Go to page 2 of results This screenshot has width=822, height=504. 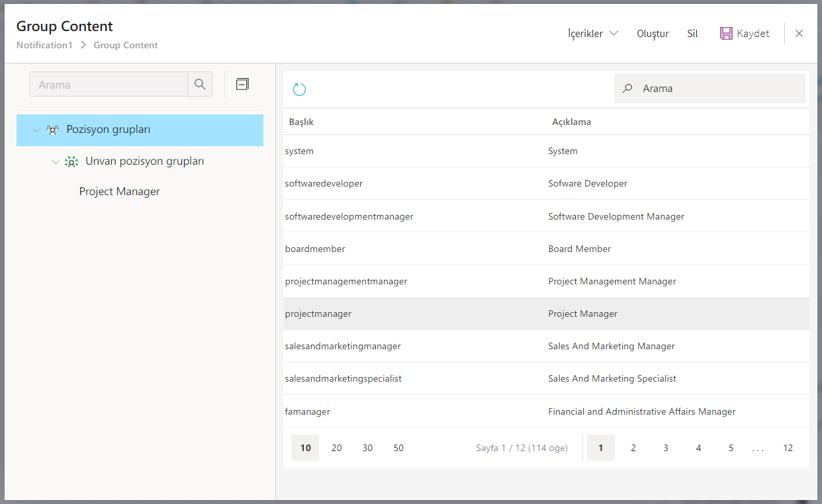[633, 448]
